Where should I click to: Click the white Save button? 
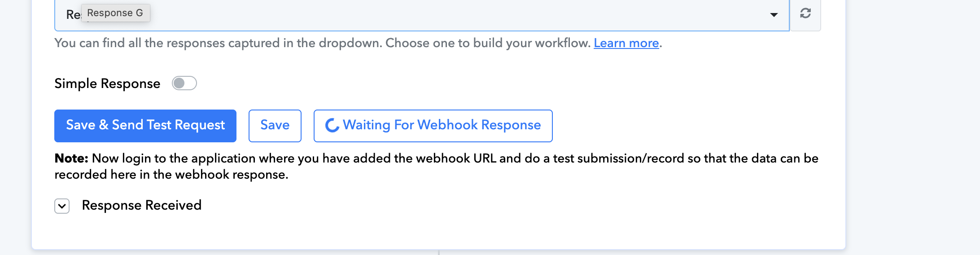pyautogui.click(x=275, y=126)
